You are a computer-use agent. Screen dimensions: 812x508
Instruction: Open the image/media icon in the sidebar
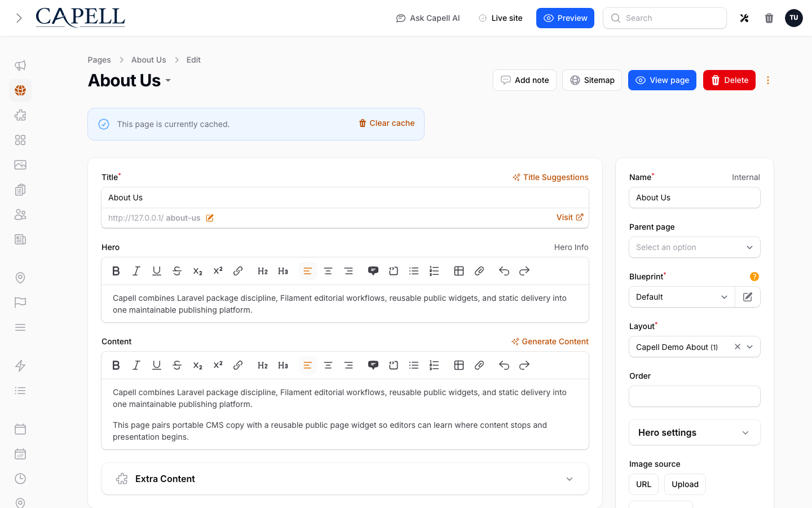20,165
